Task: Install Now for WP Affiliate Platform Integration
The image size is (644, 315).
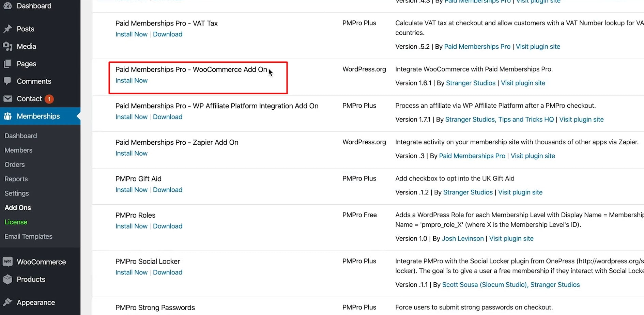Action: pyautogui.click(x=132, y=117)
